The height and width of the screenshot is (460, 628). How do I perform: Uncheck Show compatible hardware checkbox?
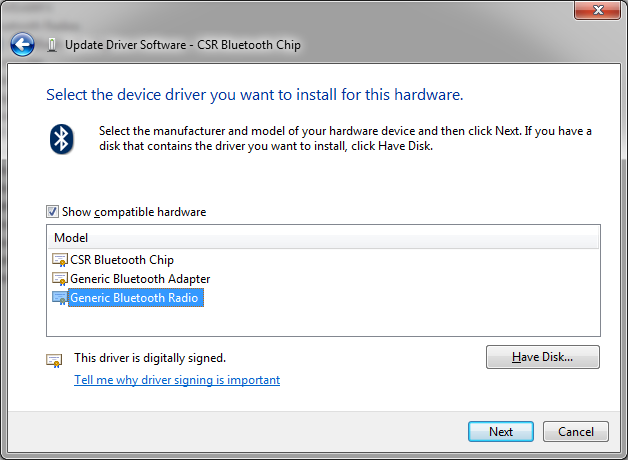(x=52, y=211)
